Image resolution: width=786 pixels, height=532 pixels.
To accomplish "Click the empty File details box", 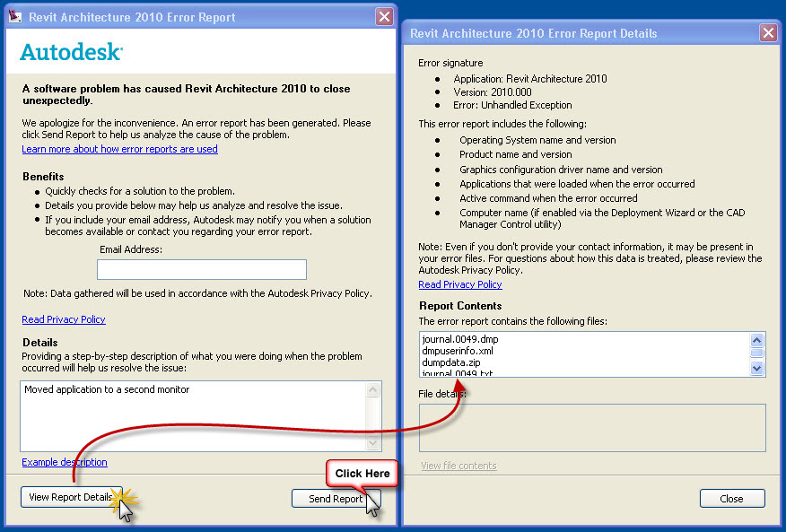I will pos(592,428).
